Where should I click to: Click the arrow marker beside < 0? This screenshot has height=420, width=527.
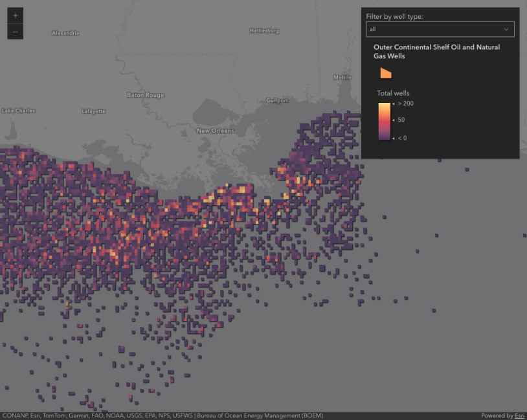(394, 138)
